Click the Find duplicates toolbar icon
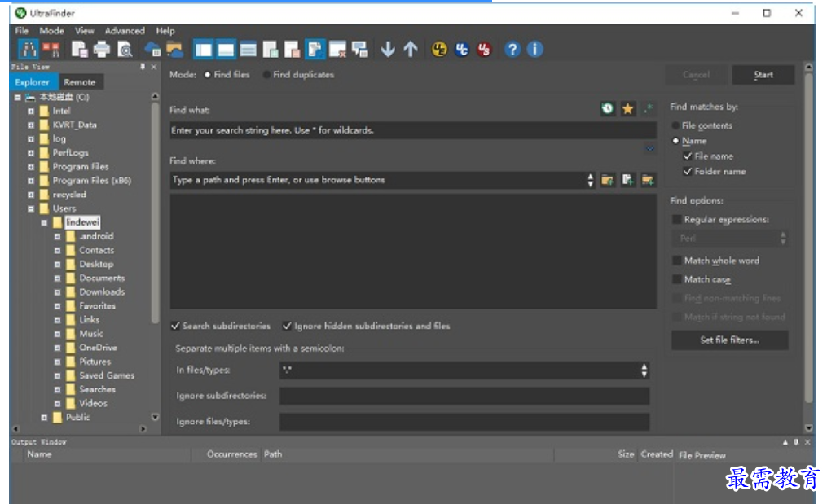 coord(51,50)
